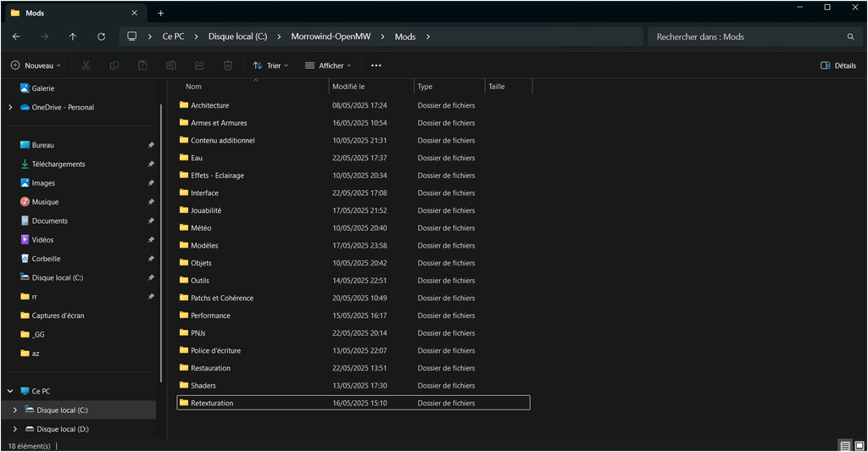Open the Trier sort dropdown
The image size is (868, 452).
click(270, 65)
